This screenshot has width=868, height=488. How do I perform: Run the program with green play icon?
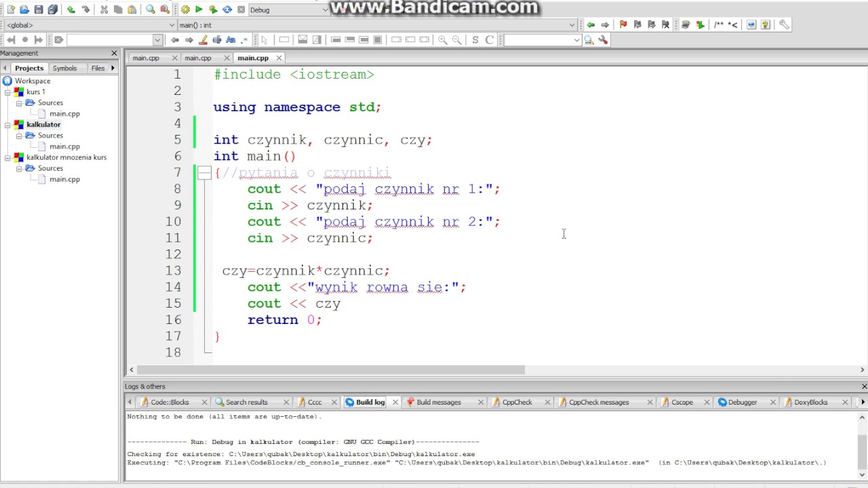click(x=199, y=9)
